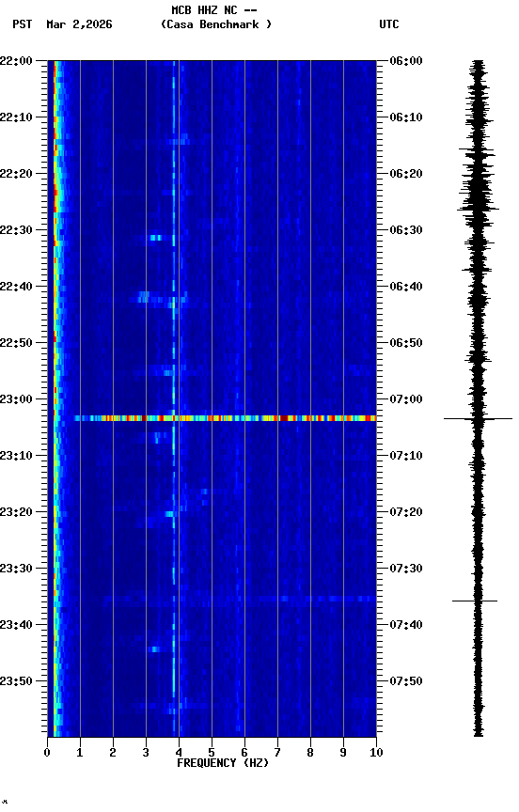
Task: Click the 06:20 UTC time label
Action: coord(406,174)
